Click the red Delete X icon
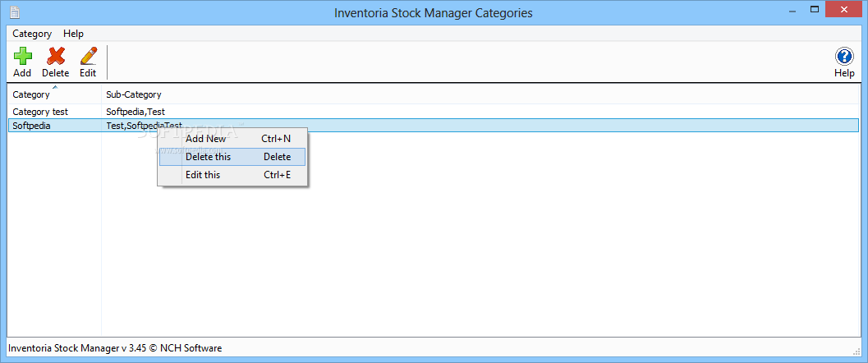Screen dimensions: 868x363 pos(55,56)
